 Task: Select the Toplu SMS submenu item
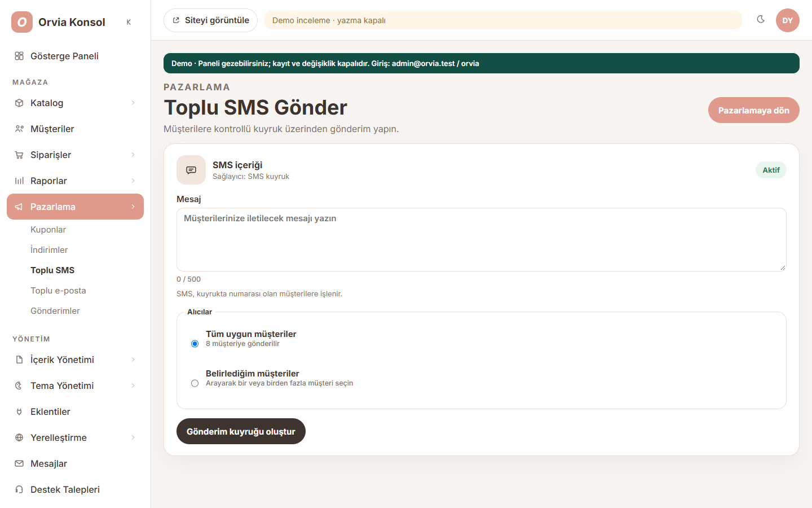pyautogui.click(x=52, y=270)
